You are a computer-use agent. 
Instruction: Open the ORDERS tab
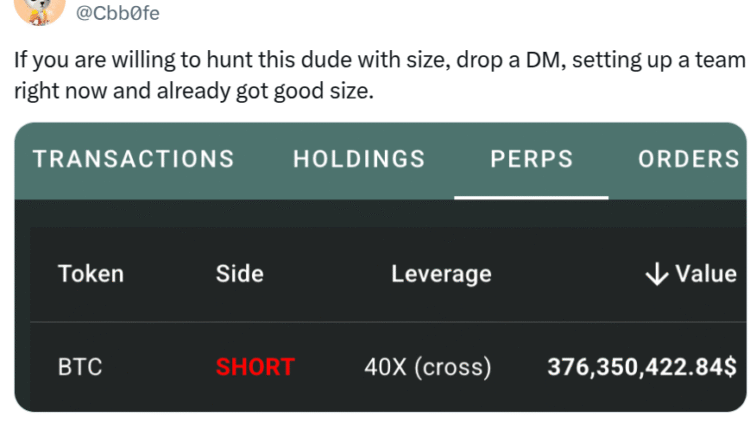click(688, 159)
